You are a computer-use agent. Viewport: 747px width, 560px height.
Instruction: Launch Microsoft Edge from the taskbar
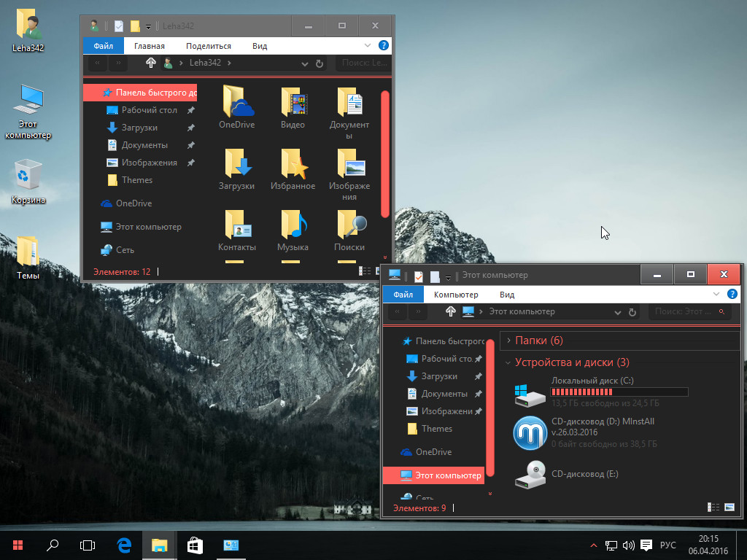point(125,545)
